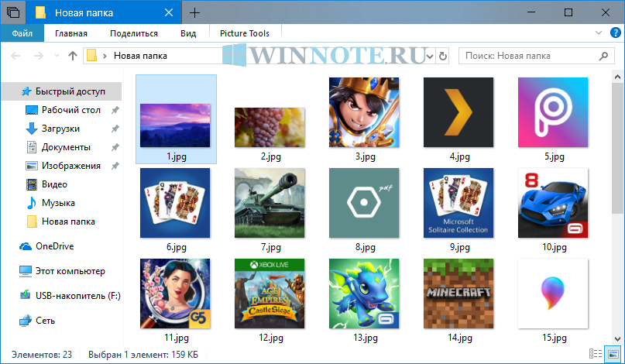Expand the ribbon with the chevron
The height and width of the screenshot is (364, 625).
coord(598,33)
